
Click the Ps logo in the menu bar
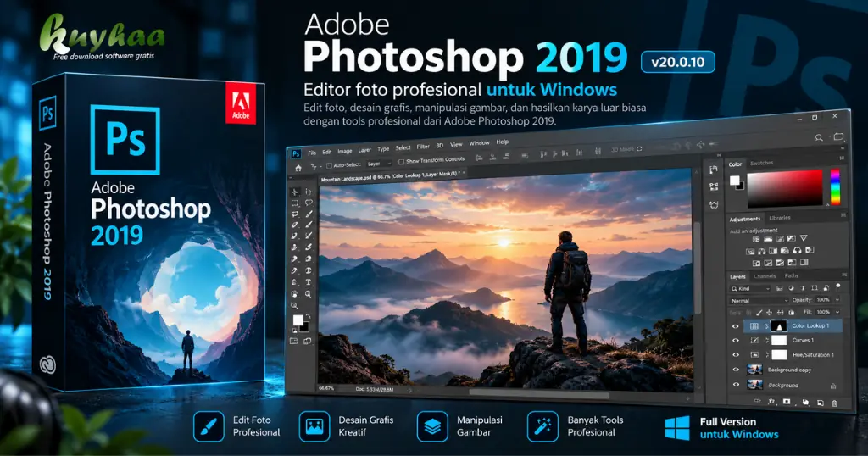pyautogui.click(x=296, y=154)
